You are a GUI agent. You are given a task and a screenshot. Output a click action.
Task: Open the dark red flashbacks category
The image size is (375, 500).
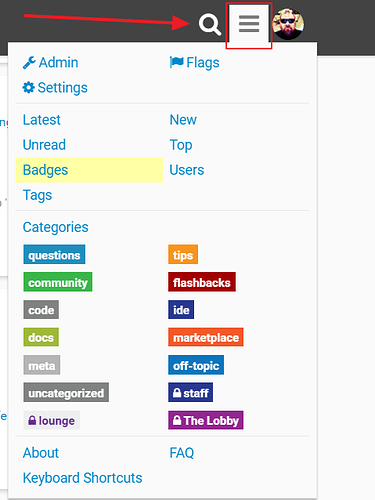coord(202,282)
